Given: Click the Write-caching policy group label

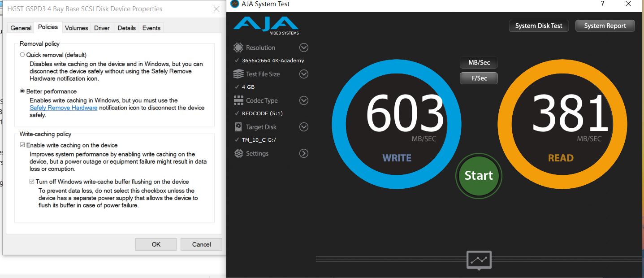Looking at the screenshot, I should click(45, 134).
